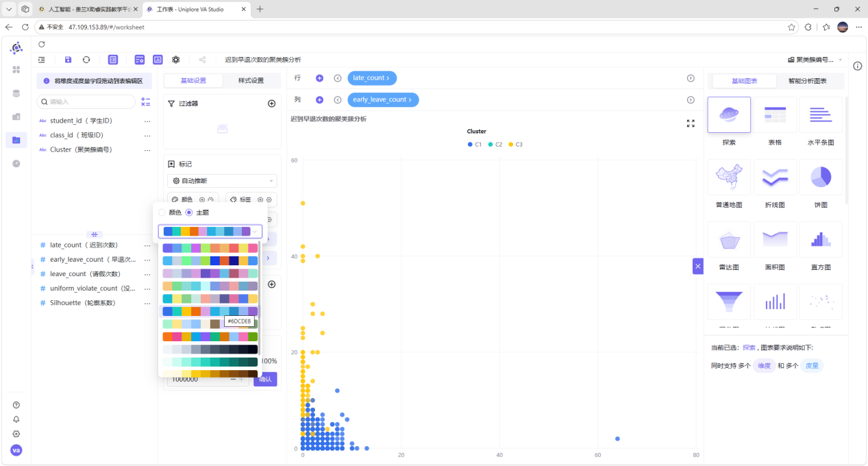Image resolution: width=868 pixels, height=466 pixels.
Task: Open the 聚类簇编号 dataset dropdown
Action: [815, 60]
